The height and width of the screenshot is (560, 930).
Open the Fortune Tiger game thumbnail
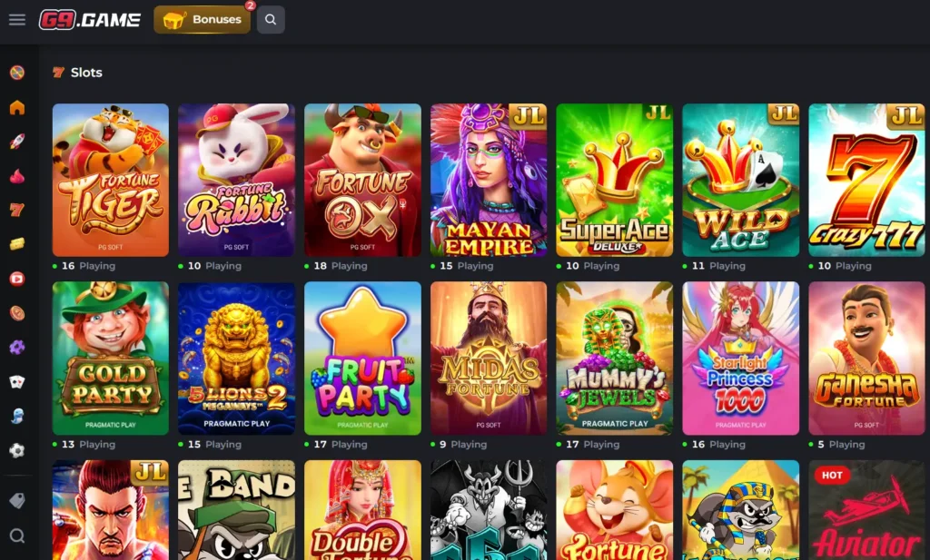pyautogui.click(x=110, y=180)
